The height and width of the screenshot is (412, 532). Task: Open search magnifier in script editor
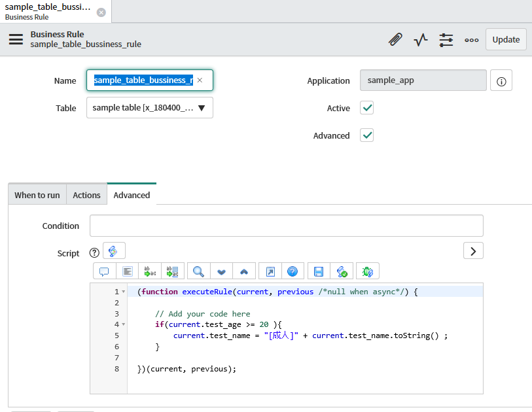pos(198,271)
